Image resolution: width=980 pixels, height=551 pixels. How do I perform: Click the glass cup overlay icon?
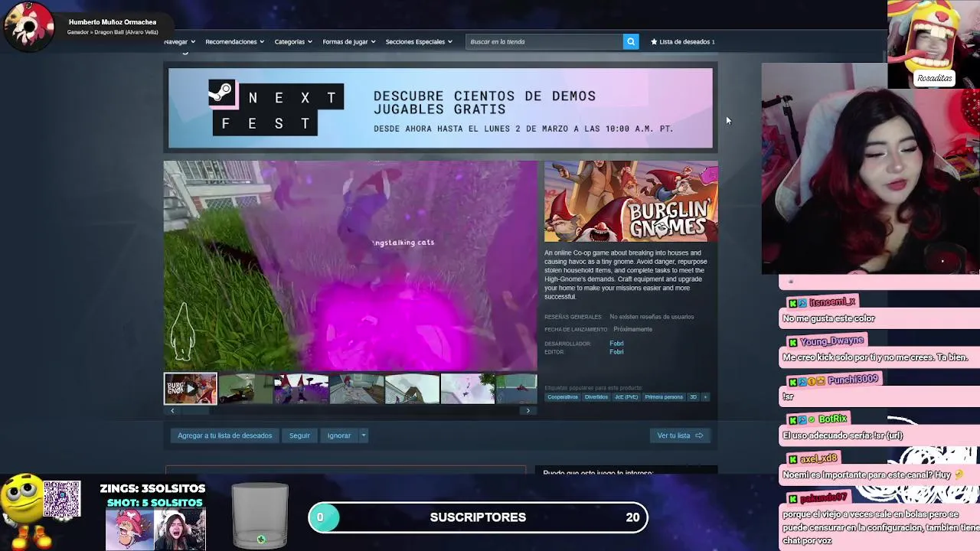pos(260,515)
